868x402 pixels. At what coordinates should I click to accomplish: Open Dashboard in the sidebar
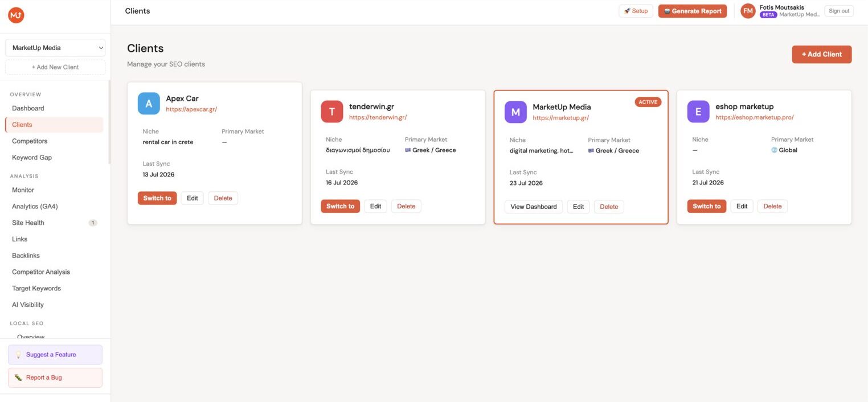(x=54, y=108)
